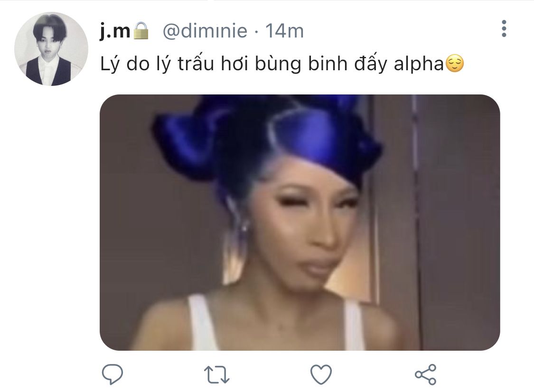The image size is (534, 392).
Task: Like the tweet with the heart icon
Action: [321, 374]
